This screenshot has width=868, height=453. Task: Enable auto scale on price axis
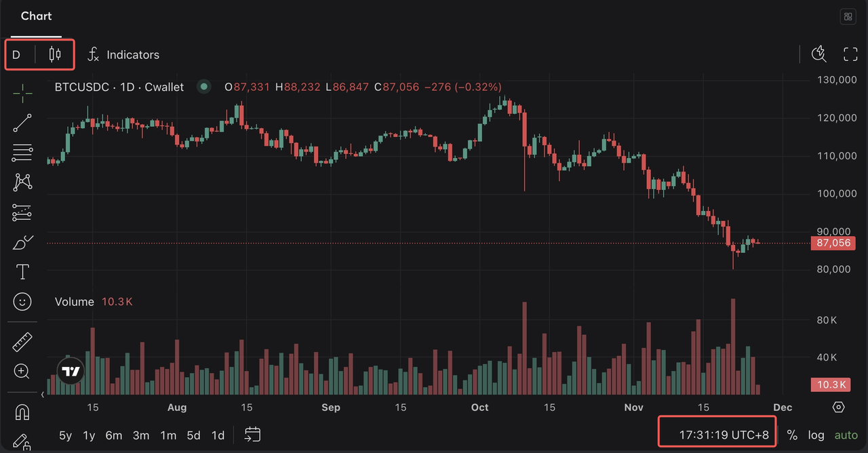846,435
